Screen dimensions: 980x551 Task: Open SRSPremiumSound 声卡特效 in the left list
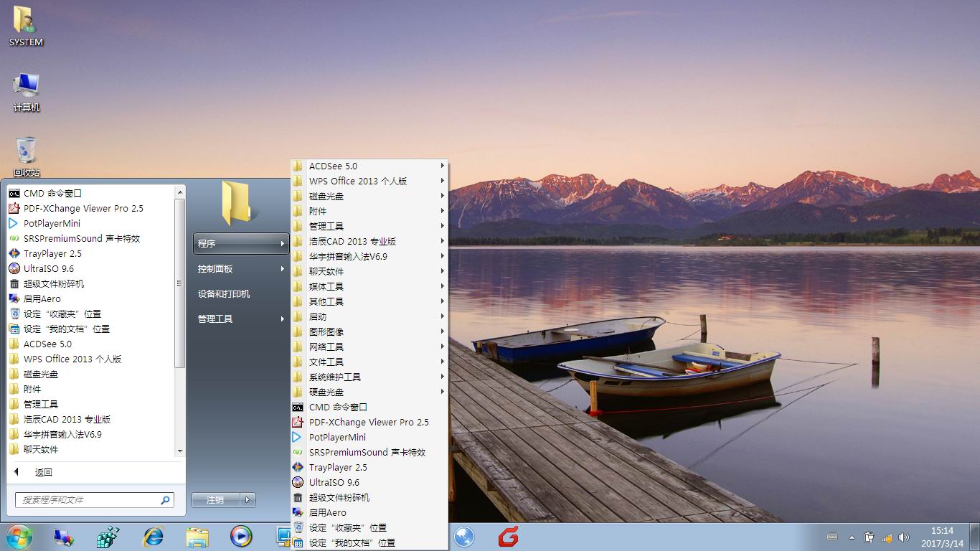click(90, 238)
